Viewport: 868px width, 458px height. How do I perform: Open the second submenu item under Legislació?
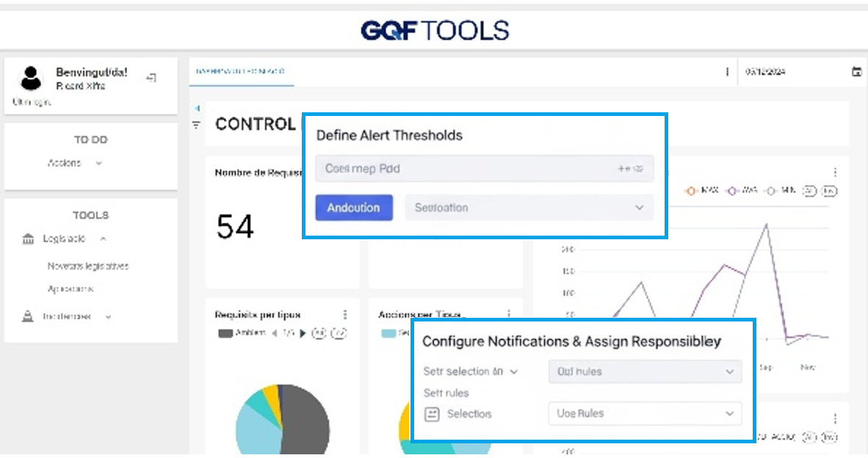(70, 288)
